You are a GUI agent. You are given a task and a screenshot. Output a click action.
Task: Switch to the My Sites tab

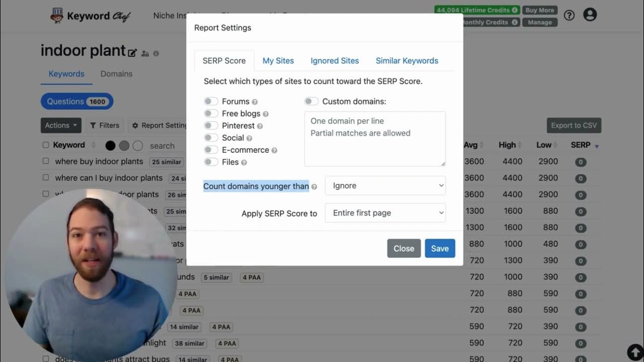click(x=278, y=61)
